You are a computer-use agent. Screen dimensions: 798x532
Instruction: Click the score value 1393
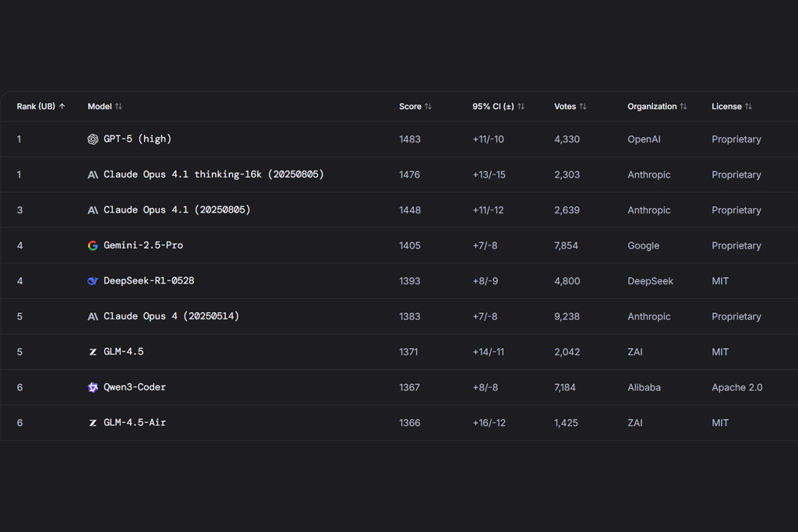coord(410,281)
